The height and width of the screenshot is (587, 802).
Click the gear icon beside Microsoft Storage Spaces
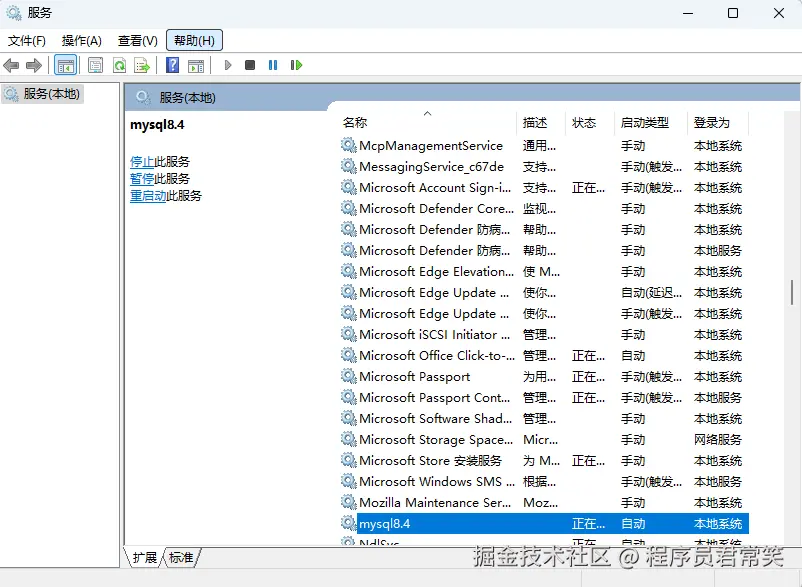coord(348,439)
